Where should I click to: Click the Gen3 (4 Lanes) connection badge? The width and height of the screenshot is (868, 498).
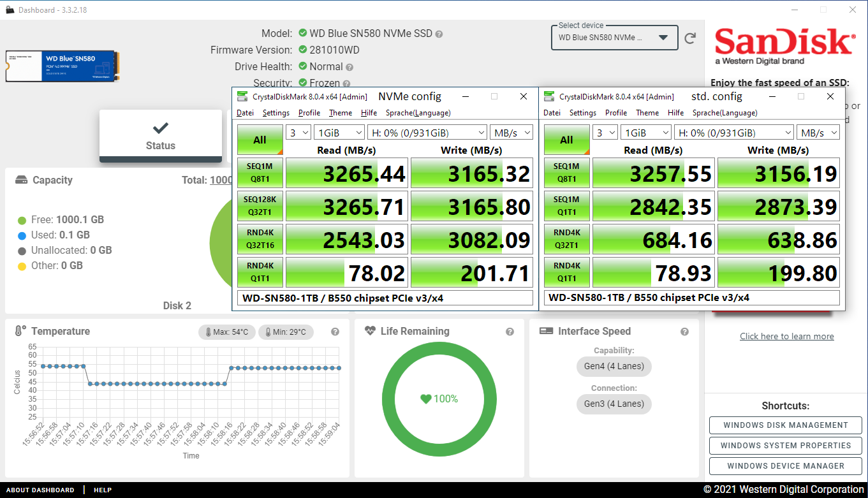pos(614,404)
